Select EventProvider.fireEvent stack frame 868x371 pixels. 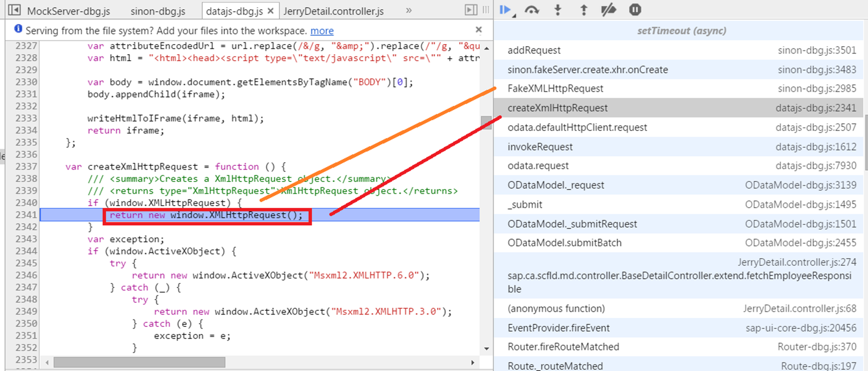click(678, 328)
